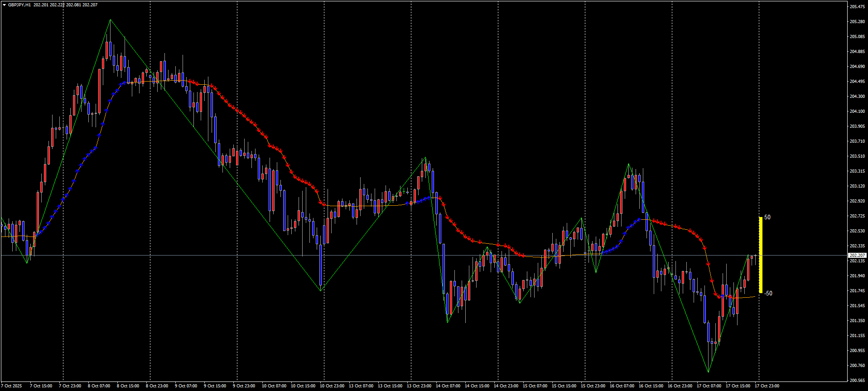Click the "10 Oct 23:00" time axis label
868x391 pixels.
(x=332, y=386)
